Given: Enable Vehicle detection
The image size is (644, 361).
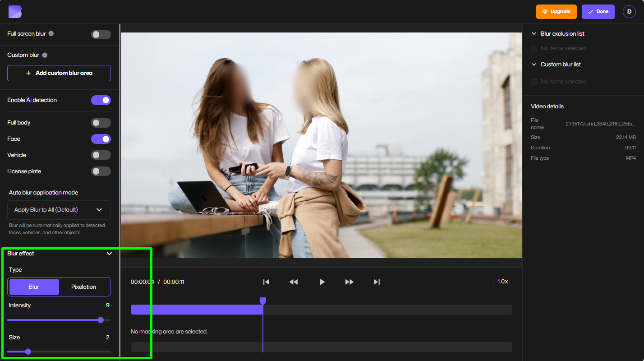Looking at the screenshot, I should [x=101, y=155].
